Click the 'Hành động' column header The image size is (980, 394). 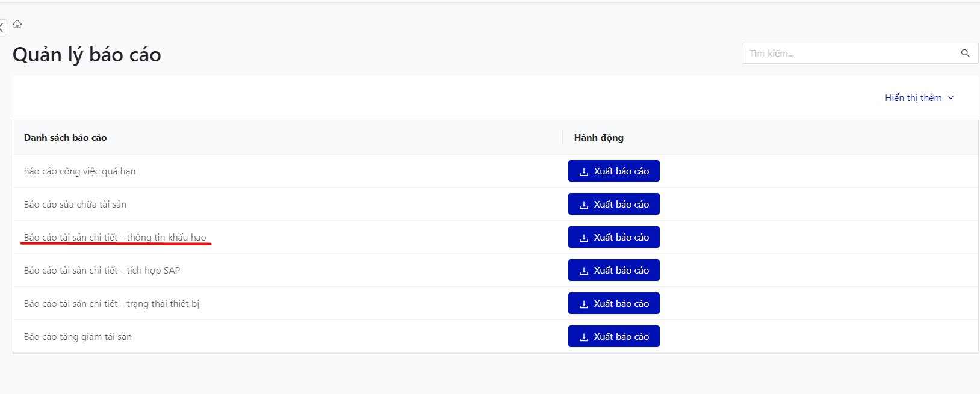point(598,138)
